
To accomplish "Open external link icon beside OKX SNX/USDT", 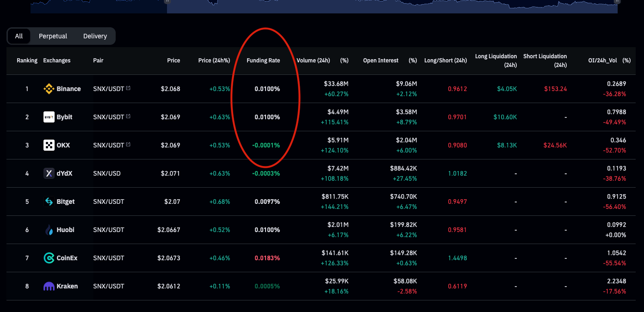I will click(x=128, y=145).
